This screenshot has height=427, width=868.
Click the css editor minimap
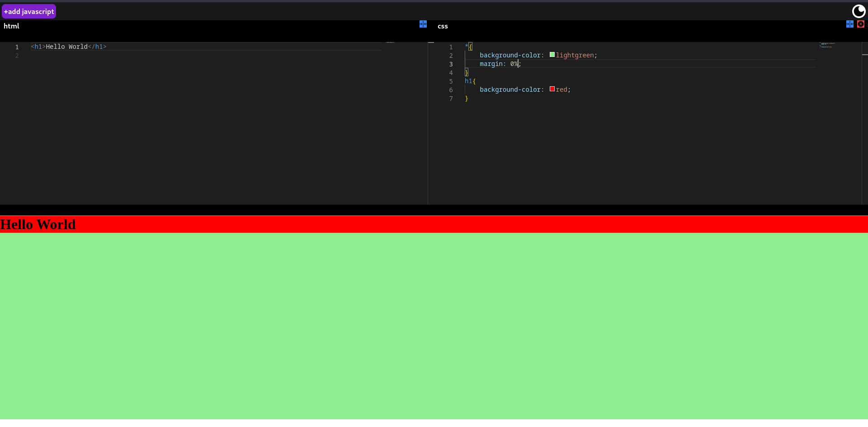click(827, 45)
